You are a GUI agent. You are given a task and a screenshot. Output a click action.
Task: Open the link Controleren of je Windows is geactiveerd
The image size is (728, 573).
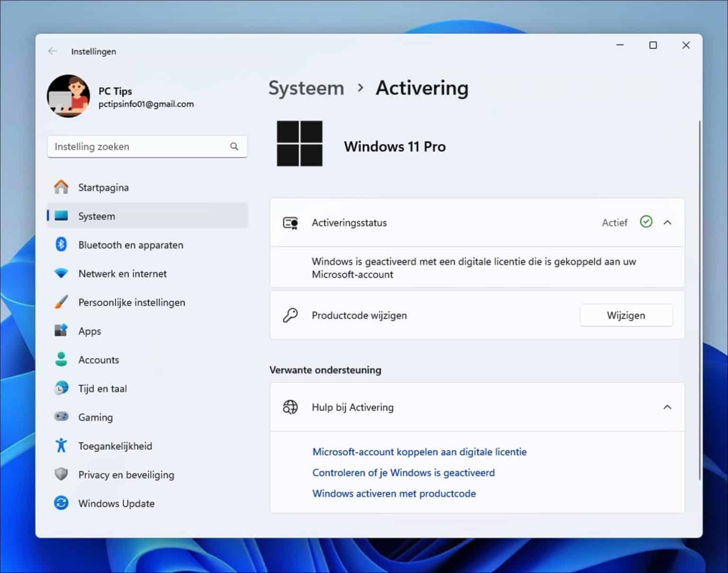point(403,473)
